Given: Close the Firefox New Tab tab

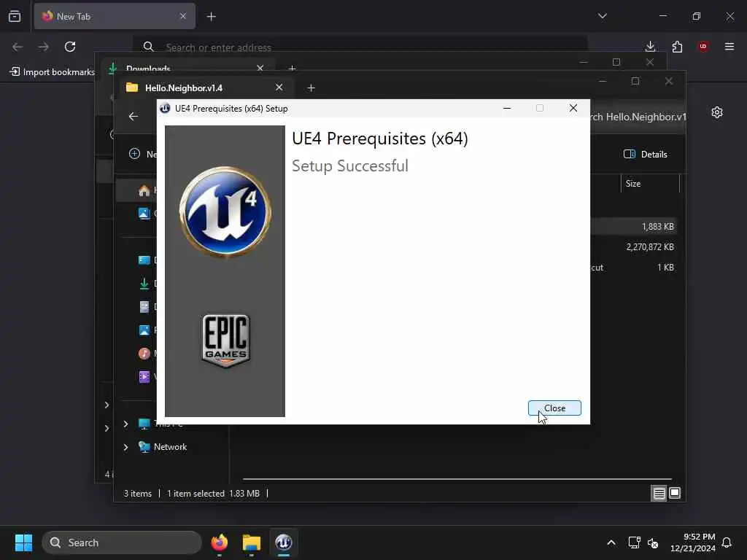Looking at the screenshot, I should pos(183,16).
